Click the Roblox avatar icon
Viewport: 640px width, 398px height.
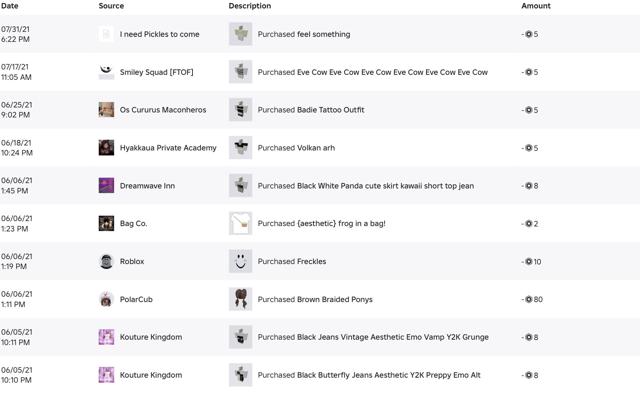point(107,261)
